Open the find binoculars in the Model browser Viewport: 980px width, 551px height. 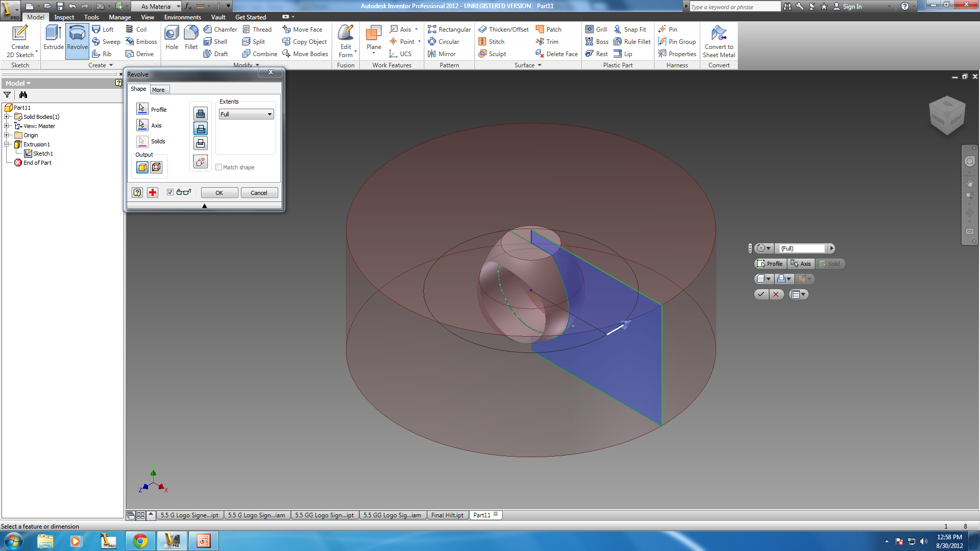23,94
